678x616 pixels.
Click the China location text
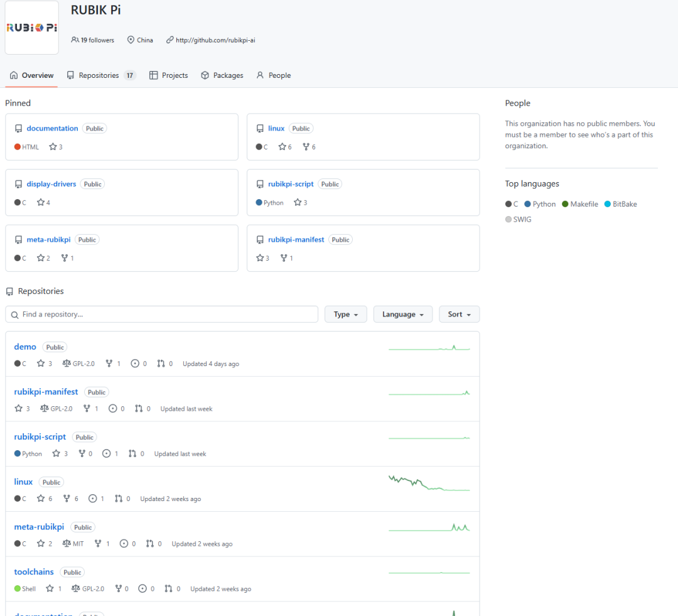[x=145, y=40]
